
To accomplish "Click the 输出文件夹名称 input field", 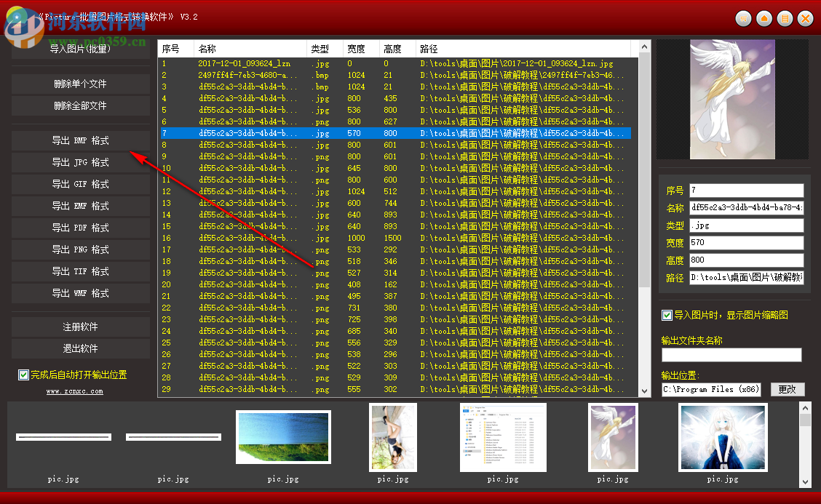I will [x=731, y=355].
